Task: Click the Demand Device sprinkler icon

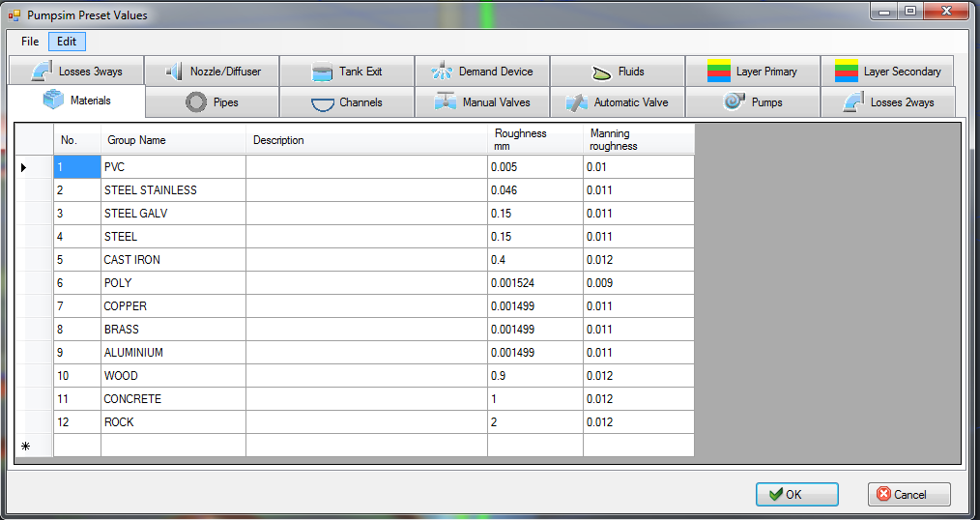Action: [443, 72]
